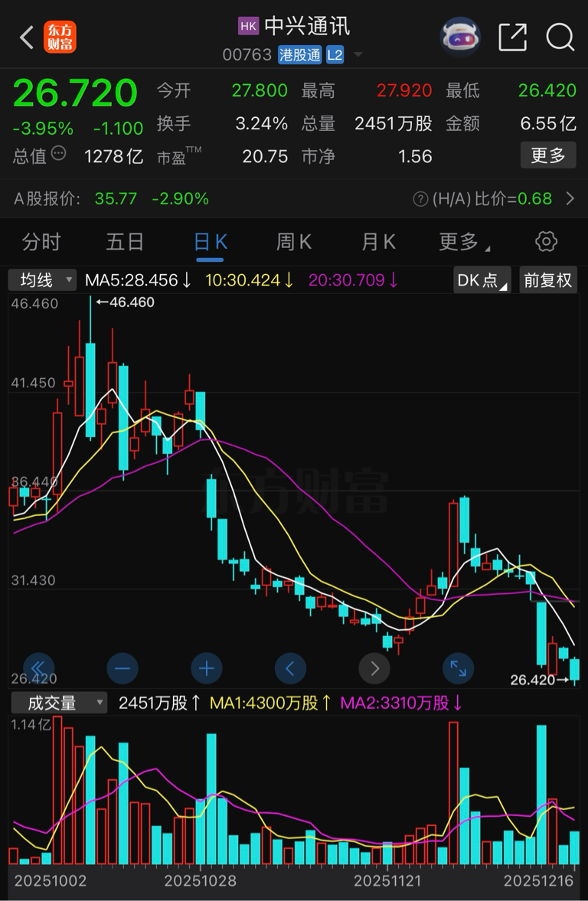Zoom out the chart with minus button

click(122, 668)
